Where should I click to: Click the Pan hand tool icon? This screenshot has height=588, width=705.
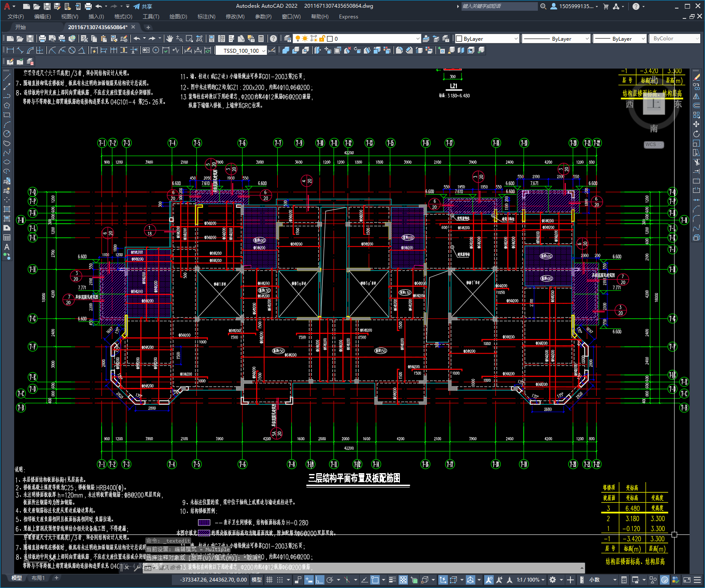click(x=170, y=39)
